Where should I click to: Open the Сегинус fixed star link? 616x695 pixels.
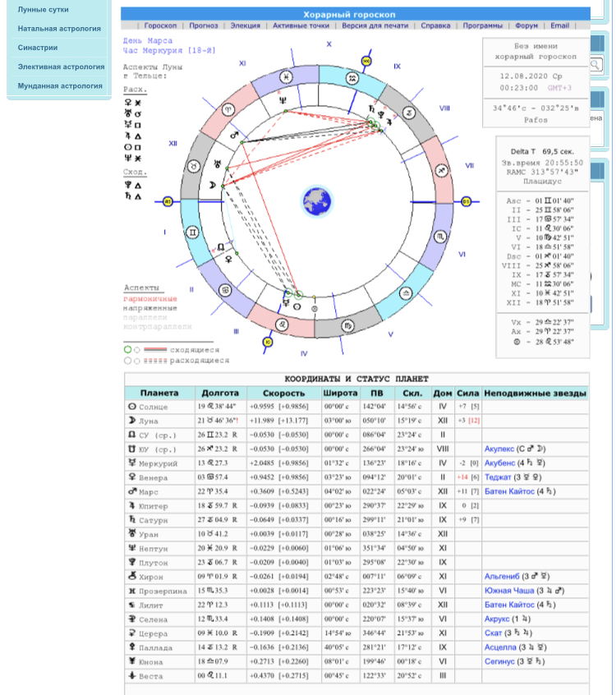[x=499, y=661]
